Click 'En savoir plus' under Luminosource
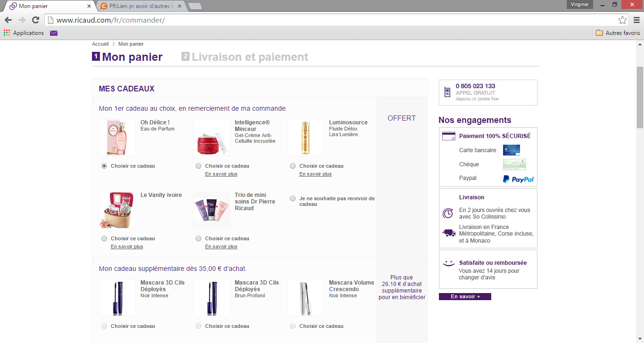Screen dimensions: 644x343 coord(315,174)
